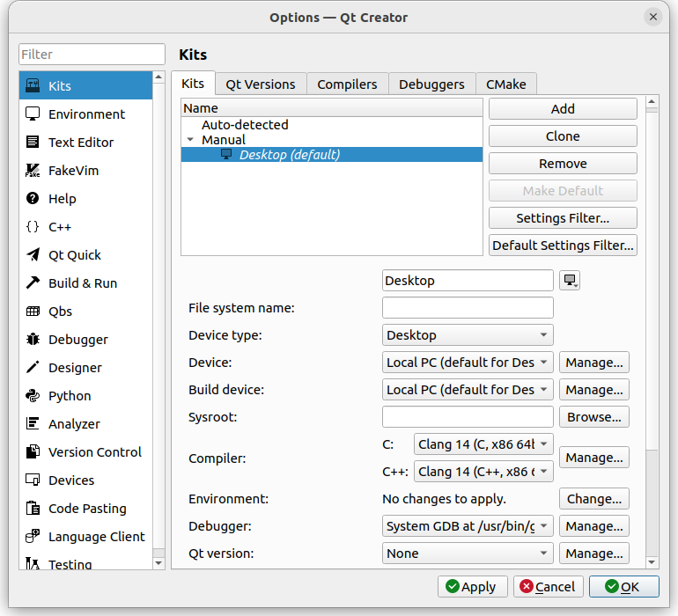Switch to the CMake tab
Screen dimensions: 678x616
click(506, 84)
